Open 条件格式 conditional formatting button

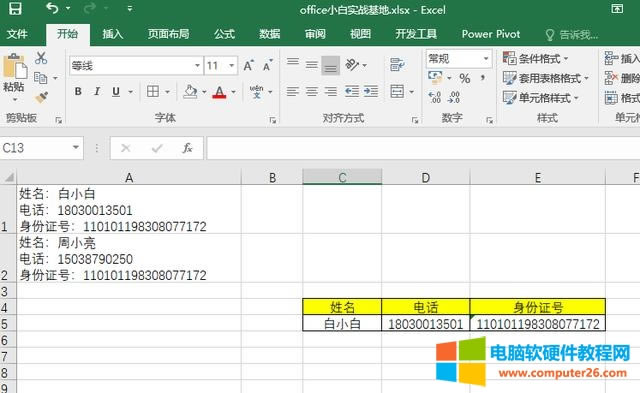pos(536,59)
